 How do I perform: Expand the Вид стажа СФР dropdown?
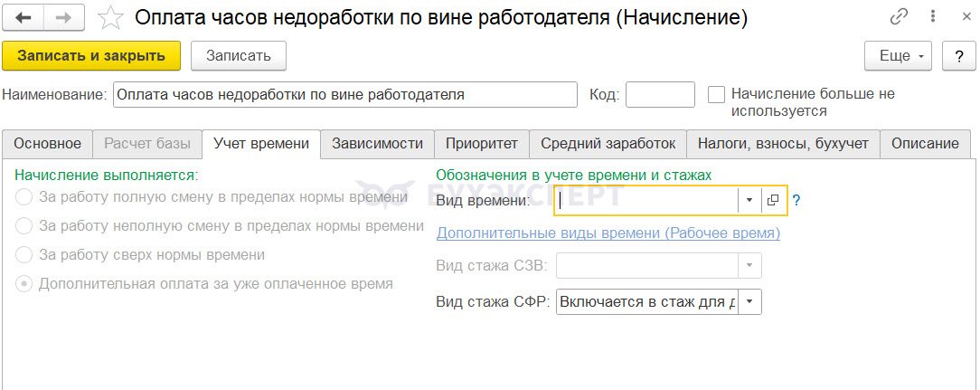pos(750,301)
